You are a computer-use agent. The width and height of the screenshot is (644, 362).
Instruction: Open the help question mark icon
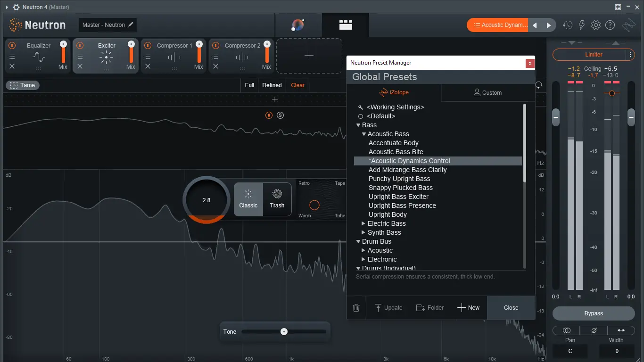pos(610,25)
